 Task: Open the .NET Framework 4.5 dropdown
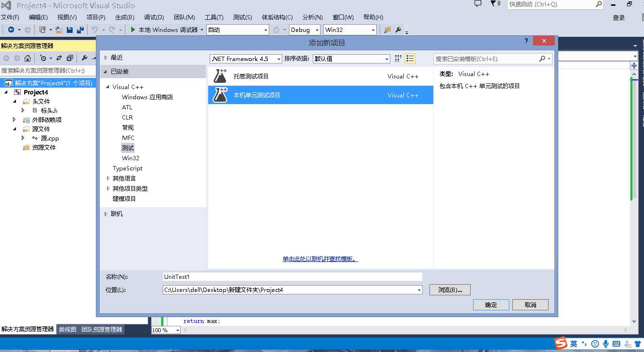coord(246,59)
